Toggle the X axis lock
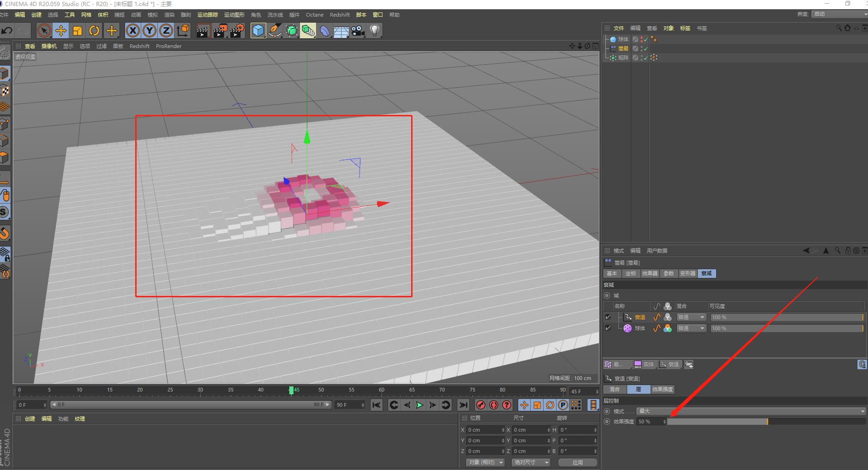868x470 pixels. 133,31
